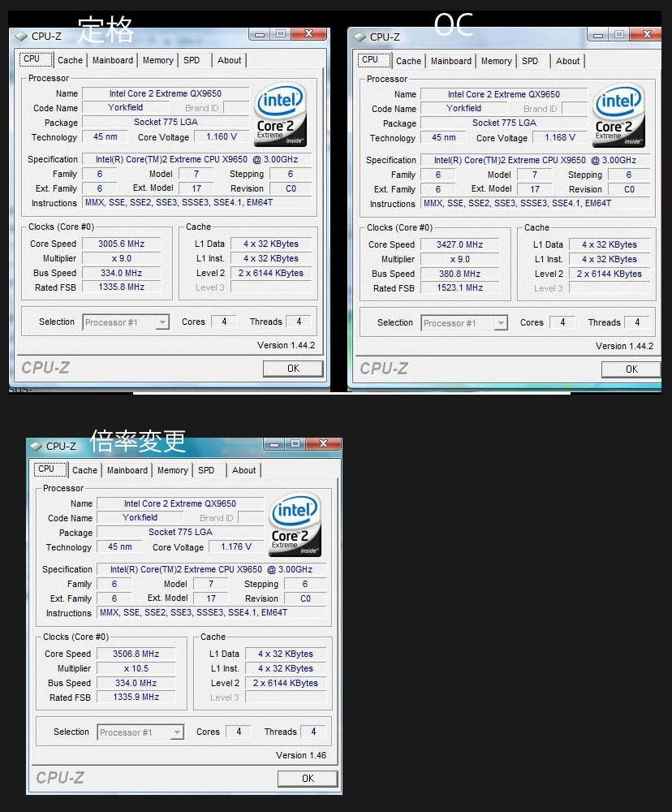Open the About tab in the 3005.6 MHz window
Screen dimensions: 672x812
[x=229, y=60]
